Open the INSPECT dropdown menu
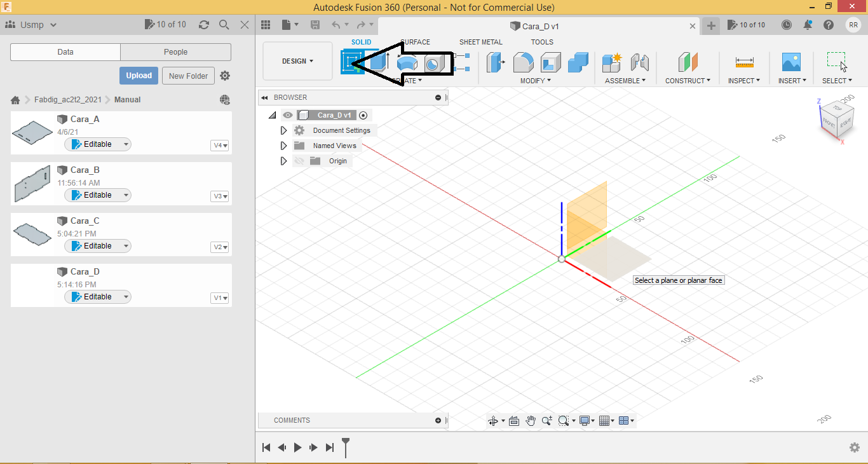 [x=744, y=81]
